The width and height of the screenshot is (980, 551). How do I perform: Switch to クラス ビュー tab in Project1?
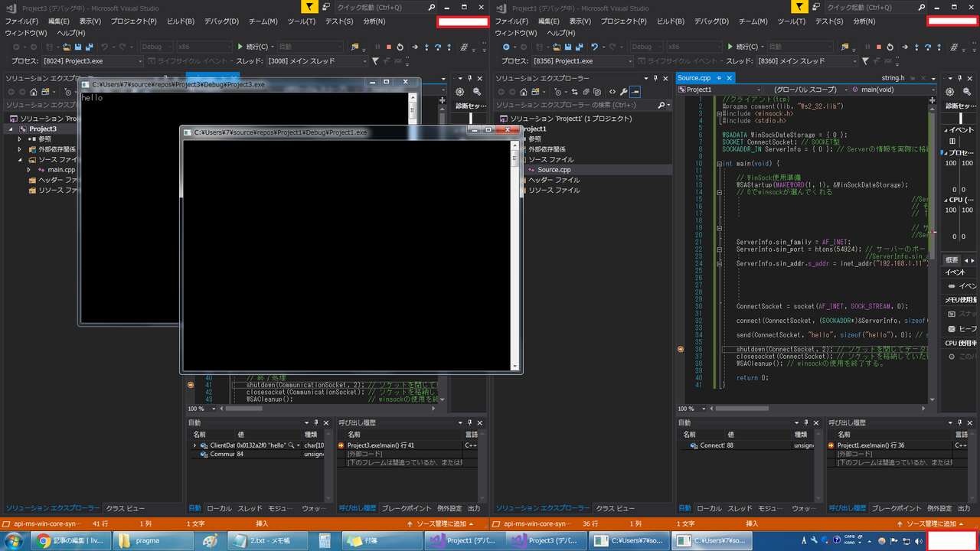pyautogui.click(x=616, y=508)
